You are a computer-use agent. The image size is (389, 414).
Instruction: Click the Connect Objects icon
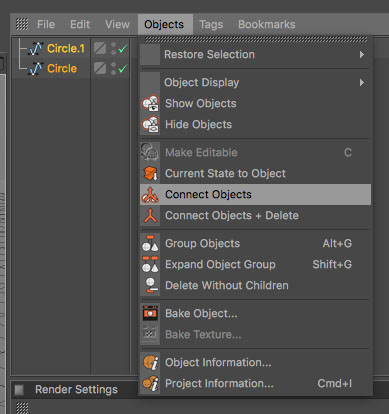[150, 195]
